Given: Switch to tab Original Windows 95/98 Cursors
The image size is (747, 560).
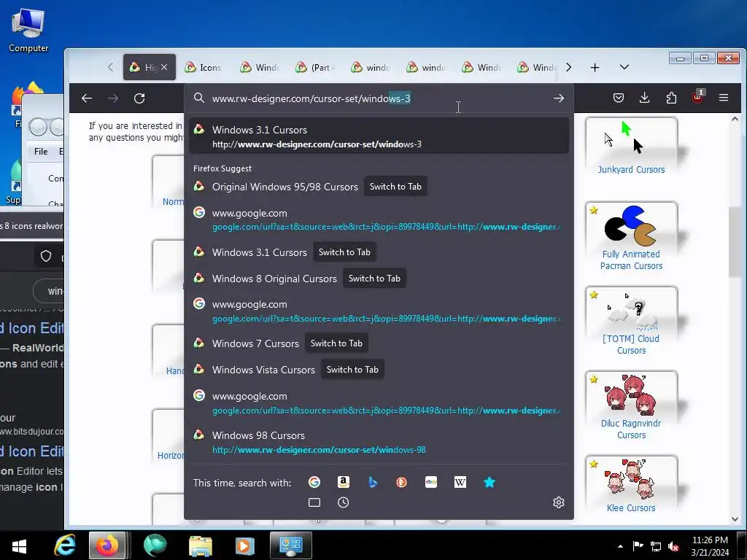Looking at the screenshot, I should coord(395,186).
